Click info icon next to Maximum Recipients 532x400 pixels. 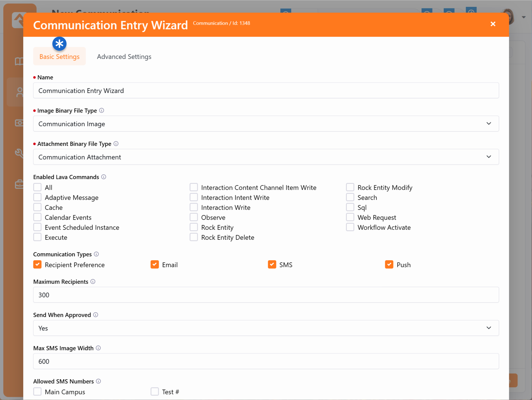point(93,281)
